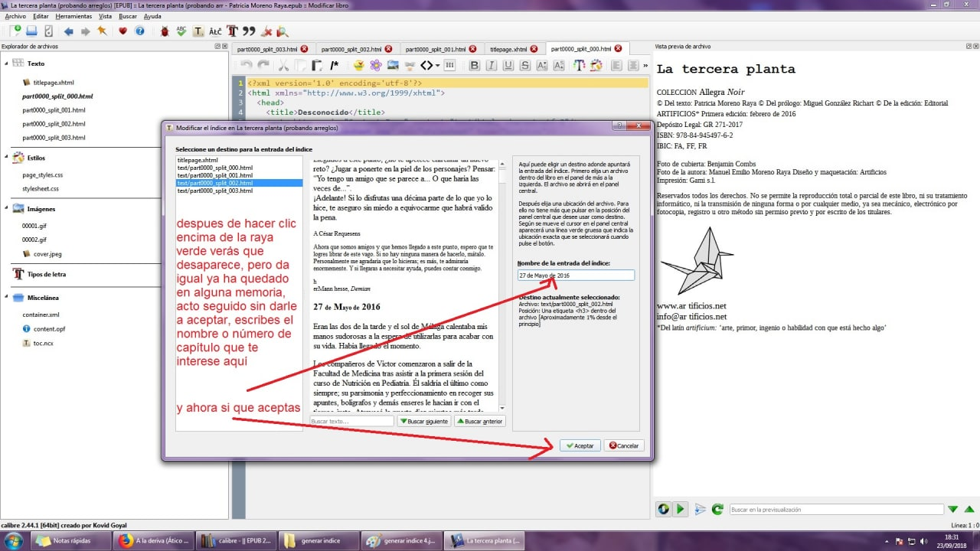The height and width of the screenshot is (551, 980).
Task: Click the blue undo arrow in main toolbar
Action: click(x=69, y=31)
